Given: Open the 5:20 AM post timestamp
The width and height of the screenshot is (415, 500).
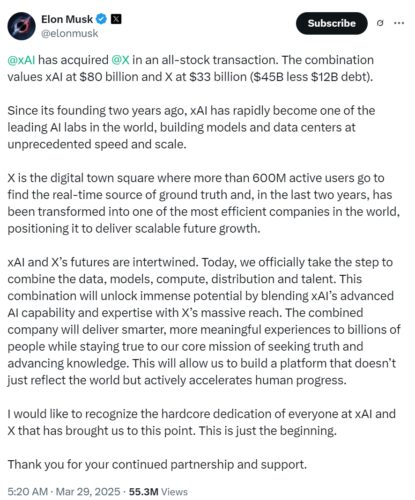Looking at the screenshot, I should 28,492.
